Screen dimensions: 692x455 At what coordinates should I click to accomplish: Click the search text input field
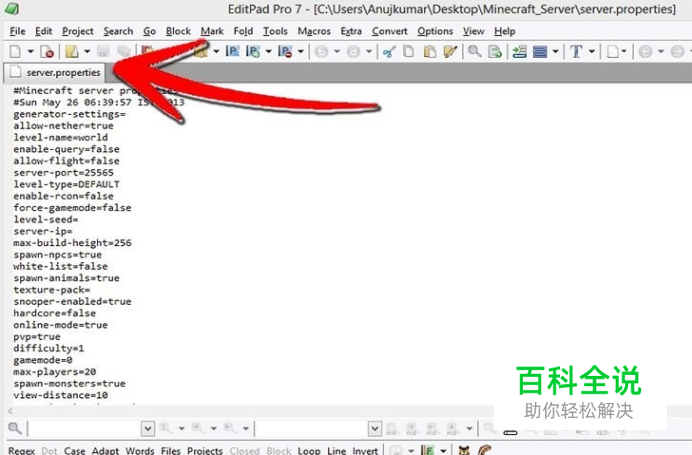pos(84,428)
